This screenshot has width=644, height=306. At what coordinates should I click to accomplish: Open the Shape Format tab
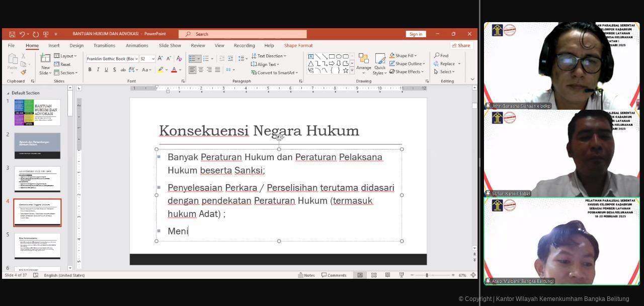[x=298, y=45]
